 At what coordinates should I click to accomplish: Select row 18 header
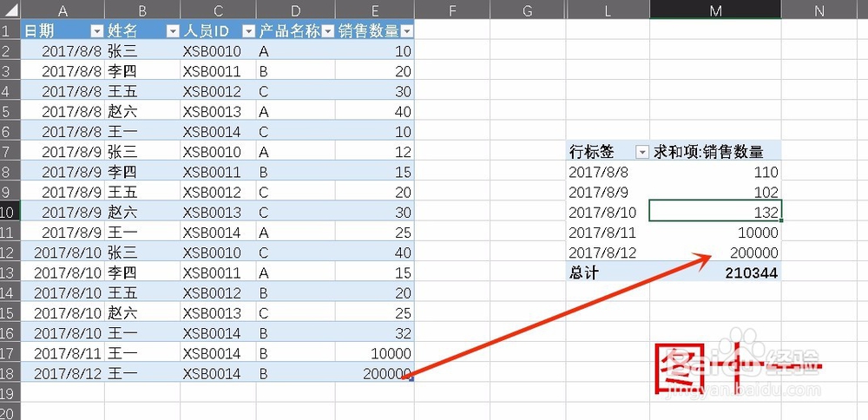[x=10, y=373]
